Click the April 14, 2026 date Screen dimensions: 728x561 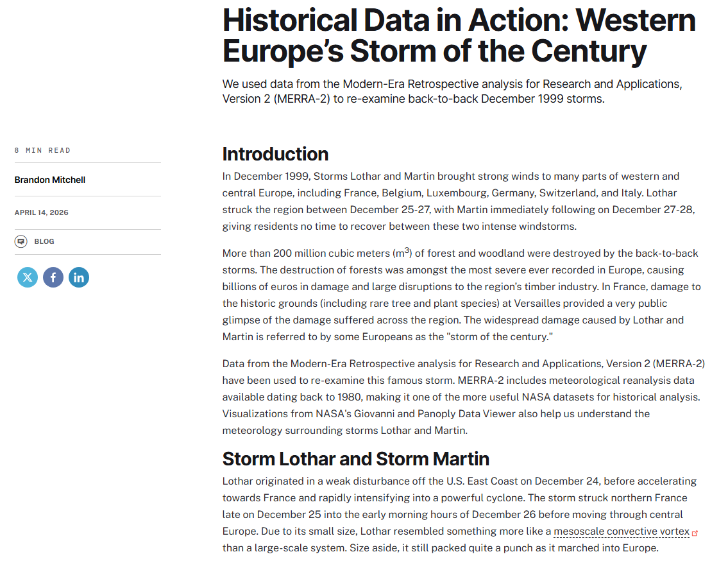tap(42, 212)
